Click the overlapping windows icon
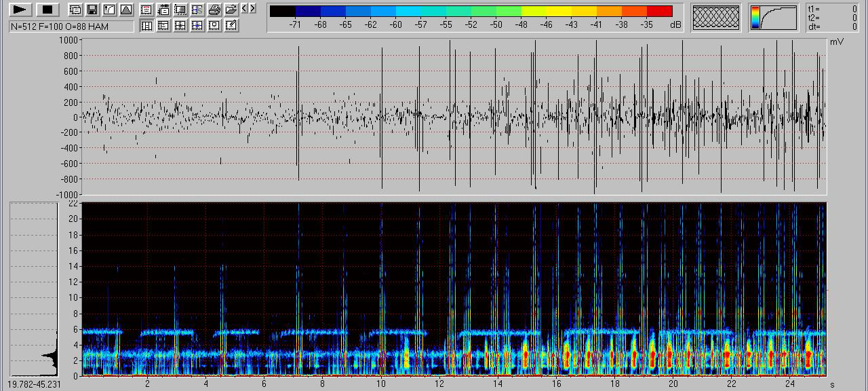Image resolution: width=868 pixels, height=391 pixels. [75, 10]
